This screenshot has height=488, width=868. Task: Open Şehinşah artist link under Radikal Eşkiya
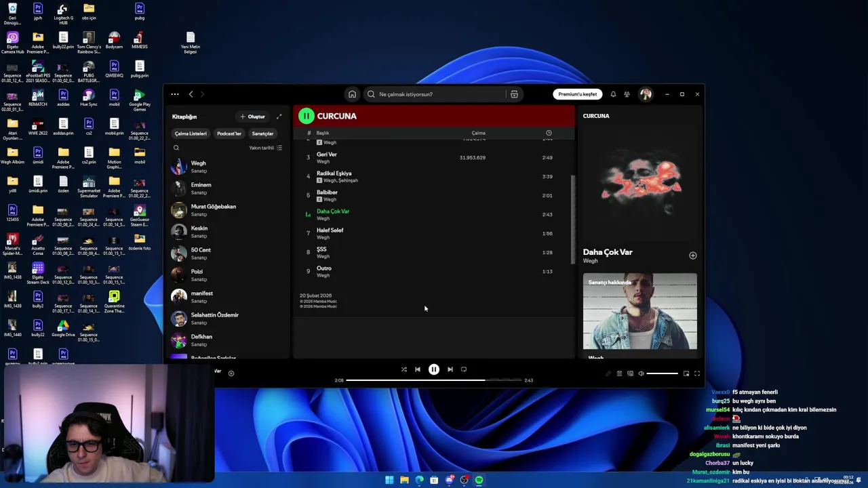pos(349,180)
